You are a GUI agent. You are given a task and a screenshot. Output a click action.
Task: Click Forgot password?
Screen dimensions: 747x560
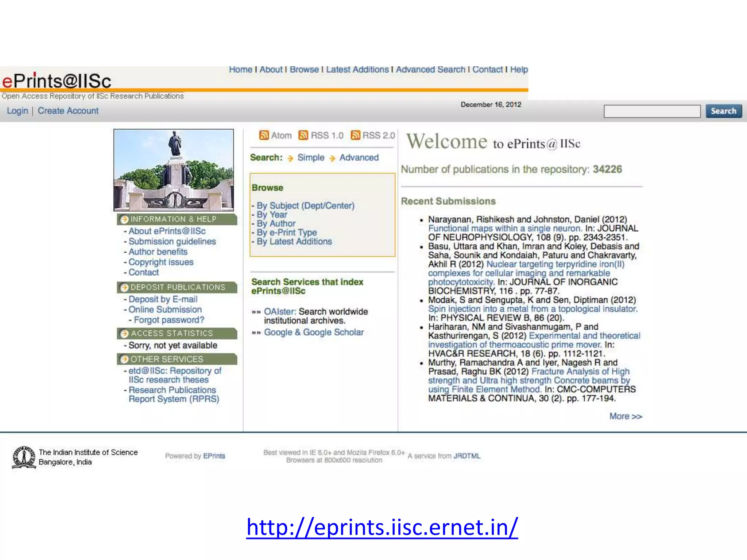click(169, 320)
